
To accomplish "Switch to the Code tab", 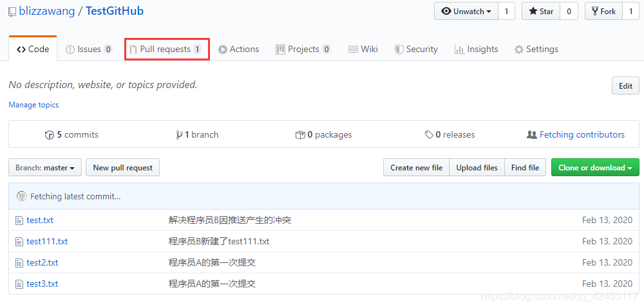I will coord(33,50).
